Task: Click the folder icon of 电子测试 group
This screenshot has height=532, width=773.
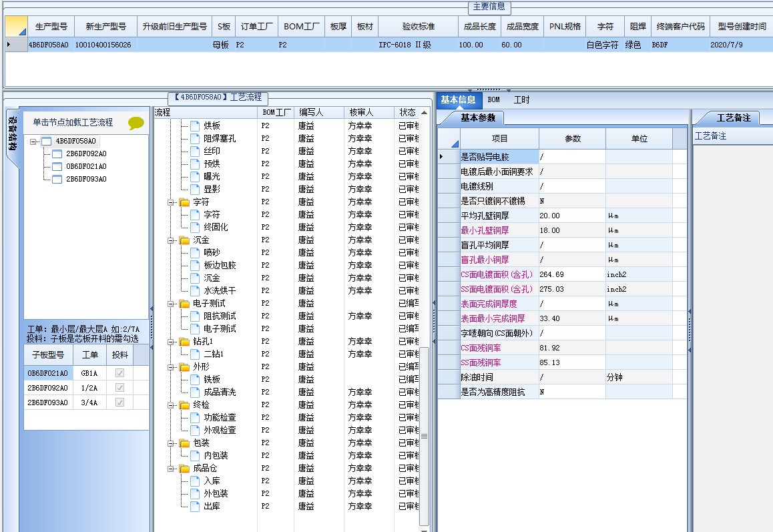Action: [184, 303]
